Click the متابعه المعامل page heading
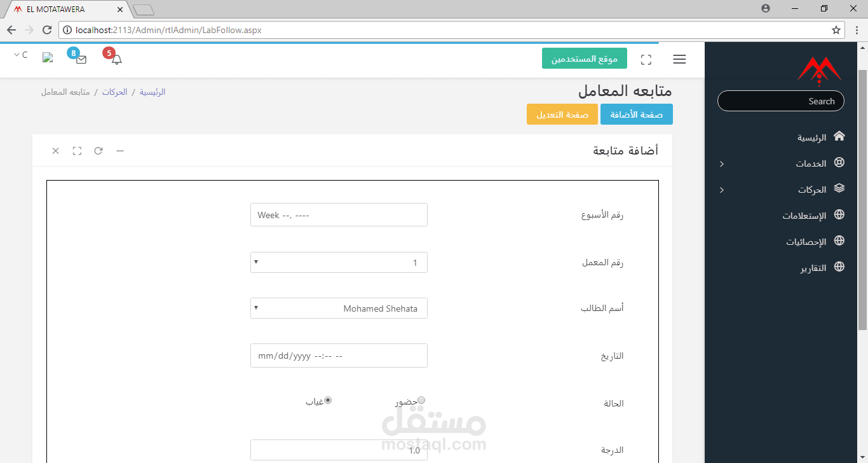Viewport: 868px width, 463px height. click(625, 91)
